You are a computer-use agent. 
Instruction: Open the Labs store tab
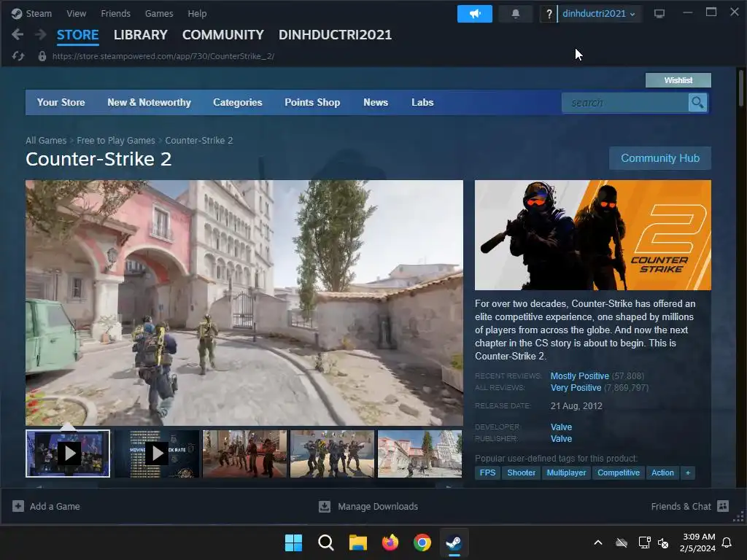pyautogui.click(x=422, y=102)
